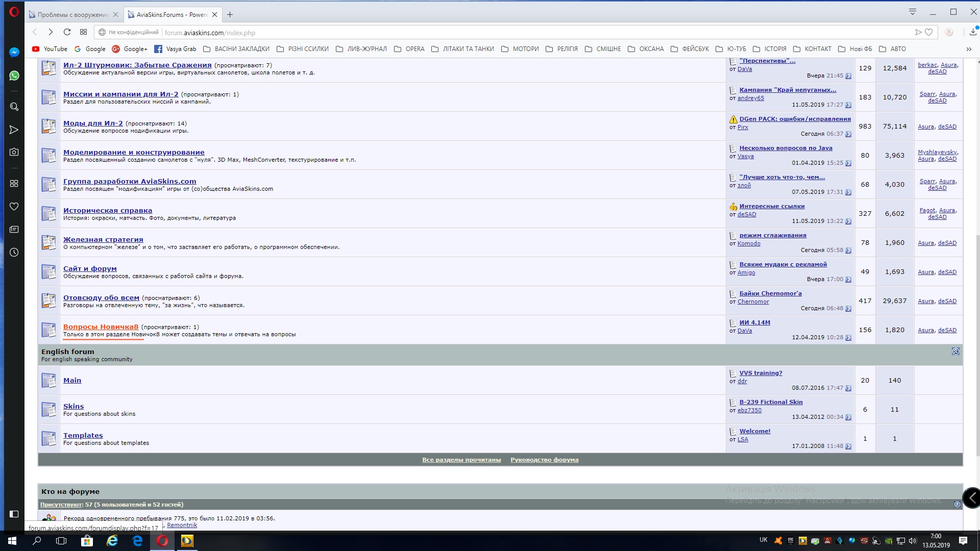Click Все разделы прочитаны link
This screenshot has width=980, height=551.
coord(461,460)
